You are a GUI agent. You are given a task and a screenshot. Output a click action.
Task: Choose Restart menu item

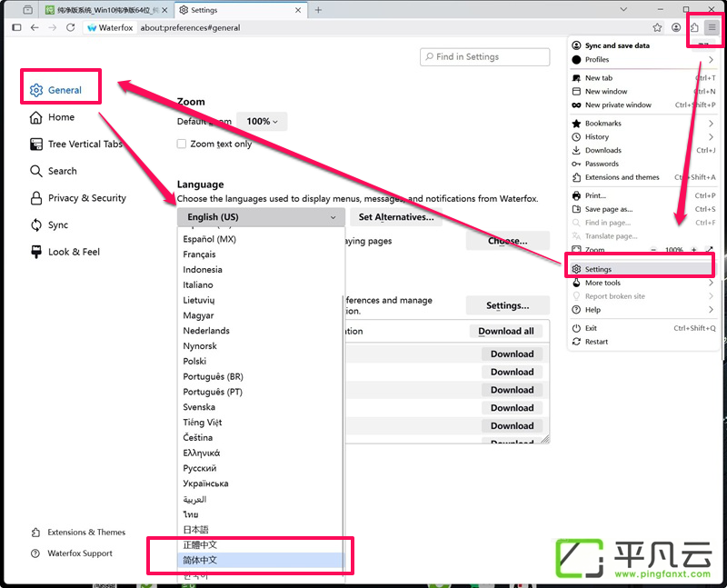click(x=643, y=342)
